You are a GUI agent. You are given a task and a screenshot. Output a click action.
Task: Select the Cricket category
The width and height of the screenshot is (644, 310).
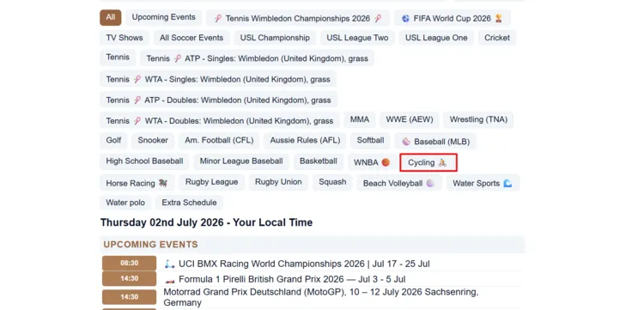coord(497,38)
